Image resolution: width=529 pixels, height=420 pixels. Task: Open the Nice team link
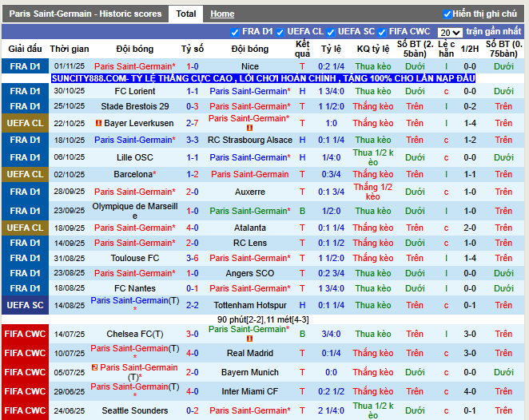coord(250,66)
